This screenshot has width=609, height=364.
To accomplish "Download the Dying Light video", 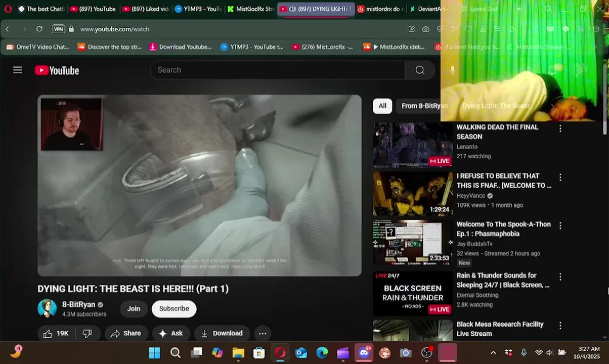I will tap(222, 333).
